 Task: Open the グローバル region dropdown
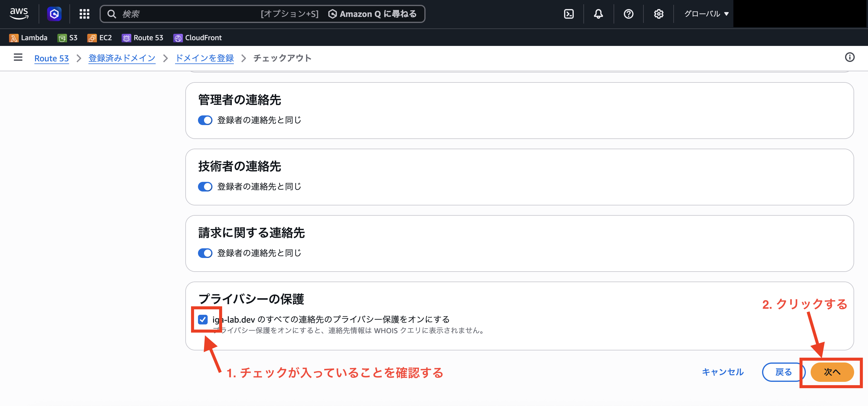706,14
